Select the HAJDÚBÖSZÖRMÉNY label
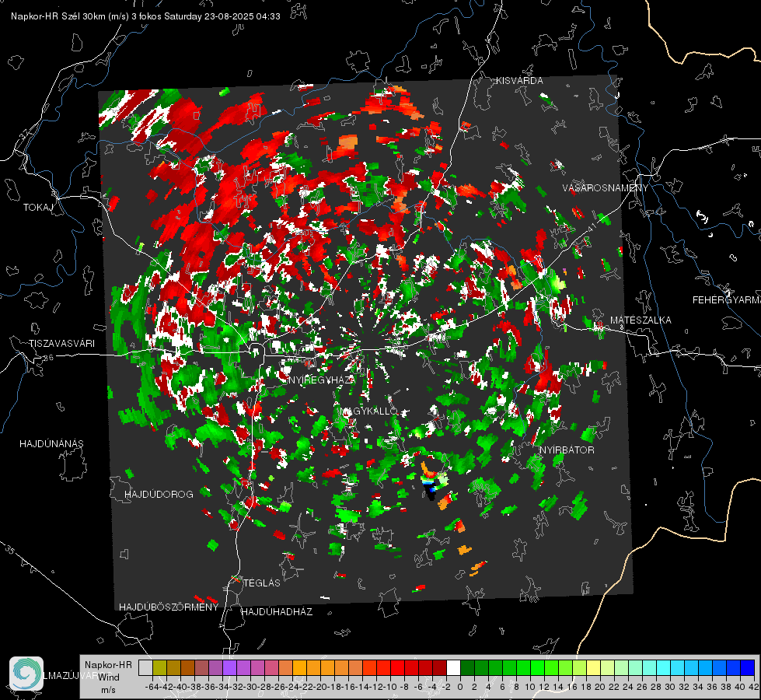761x700 pixels. coord(169,607)
